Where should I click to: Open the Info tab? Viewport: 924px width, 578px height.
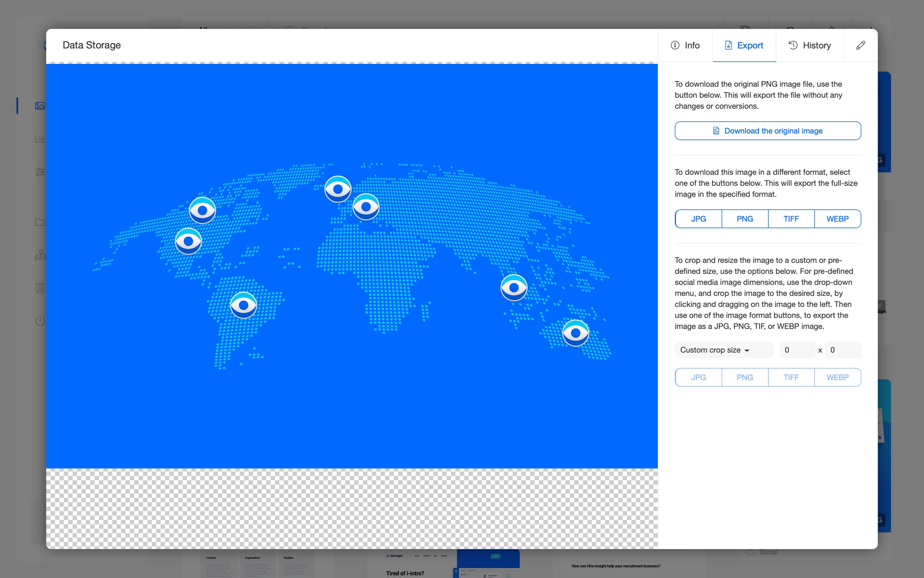click(685, 45)
